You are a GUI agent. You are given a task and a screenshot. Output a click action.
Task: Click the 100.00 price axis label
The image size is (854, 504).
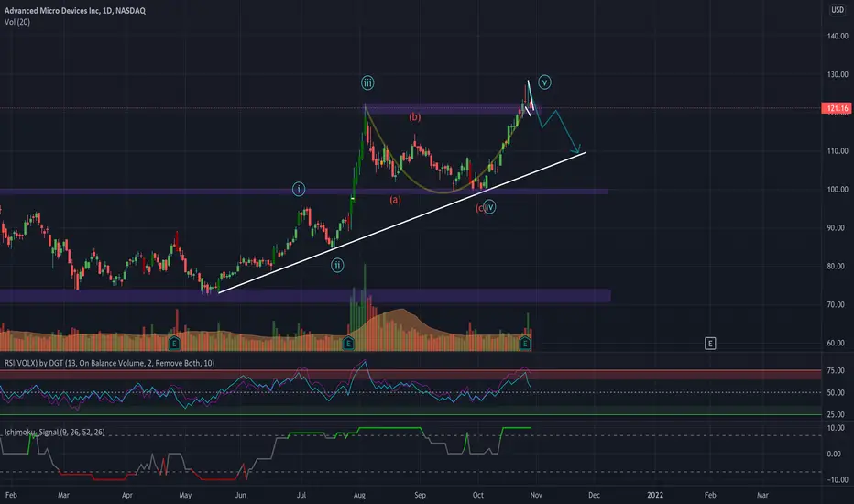[x=838, y=189]
